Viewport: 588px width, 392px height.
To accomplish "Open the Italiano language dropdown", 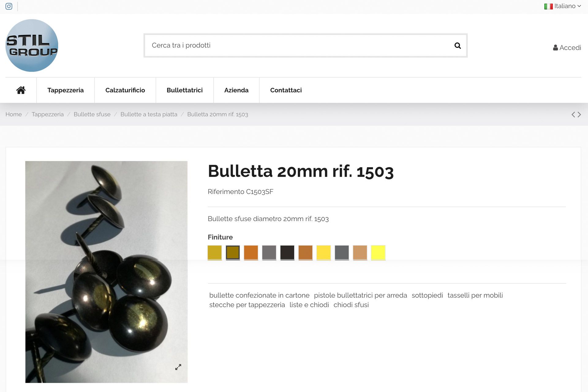I will pos(563,6).
